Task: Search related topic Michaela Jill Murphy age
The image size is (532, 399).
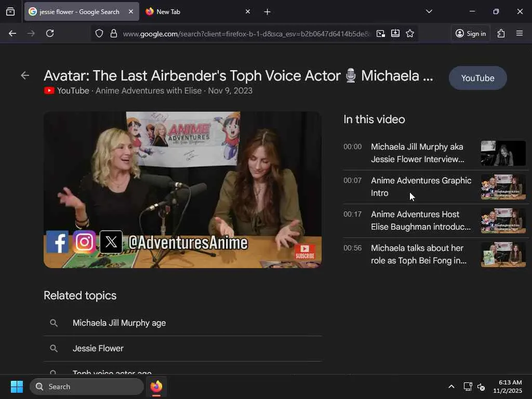Action: [182, 323]
